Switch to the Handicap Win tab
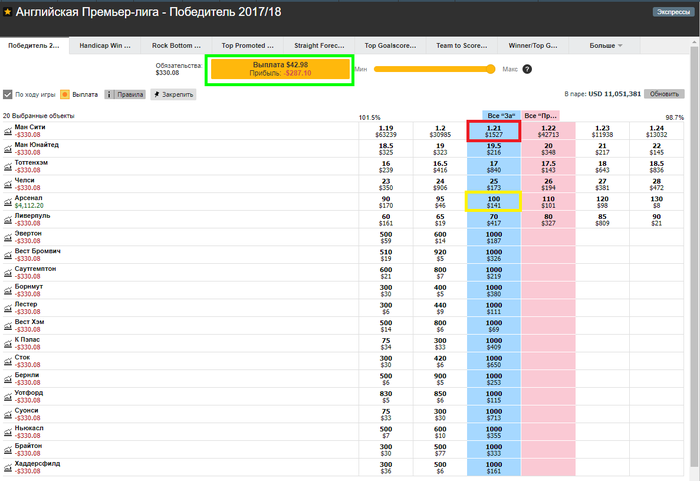The height and width of the screenshot is (481, 700). coord(105,46)
